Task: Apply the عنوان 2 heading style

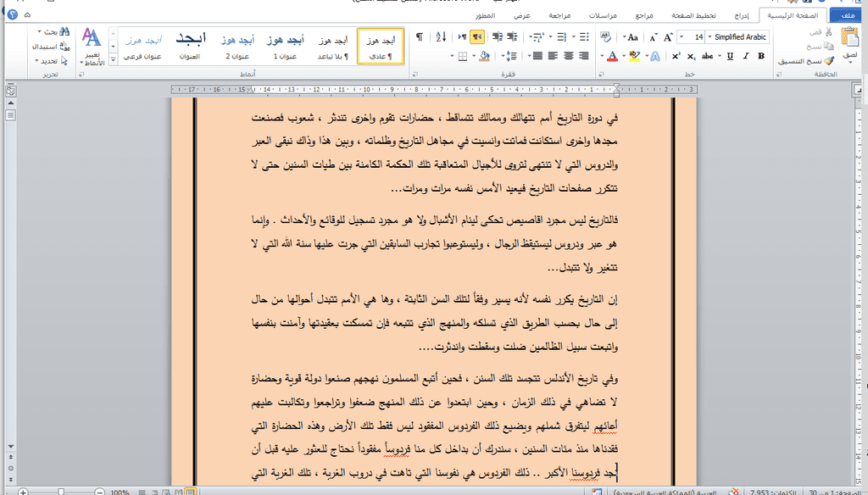Action: pyautogui.click(x=237, y=47)
